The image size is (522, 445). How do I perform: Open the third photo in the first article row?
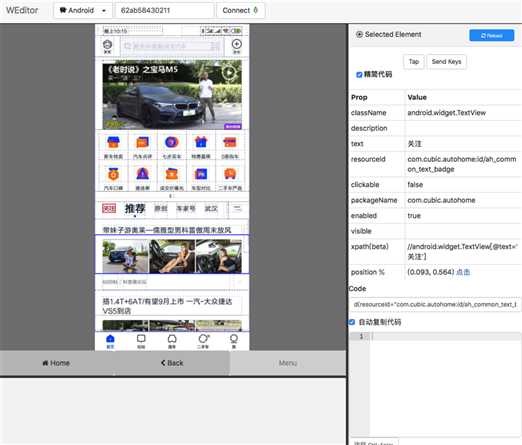pyautogui.click(x=219, y=256)
